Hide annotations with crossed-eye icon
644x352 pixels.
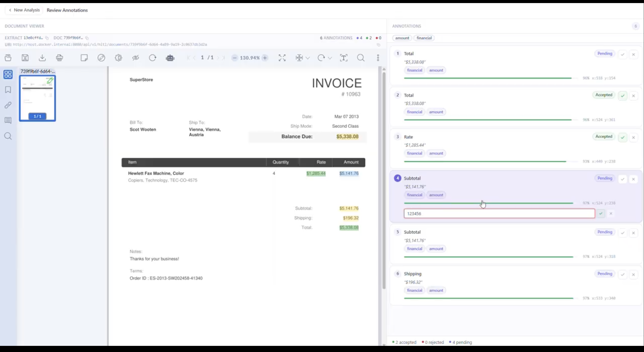pyautogui.click(x=136, y=58)
